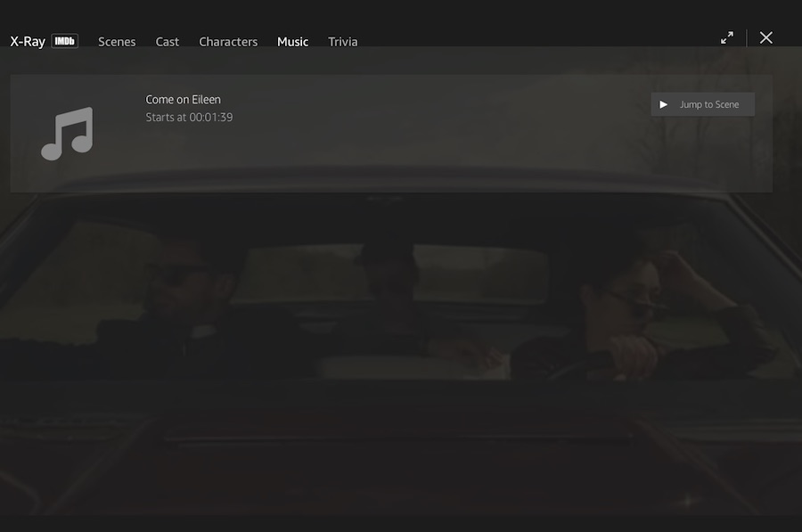Click the X-Ray title label
Screen dimensions: 802x532
tap(28, 41)
